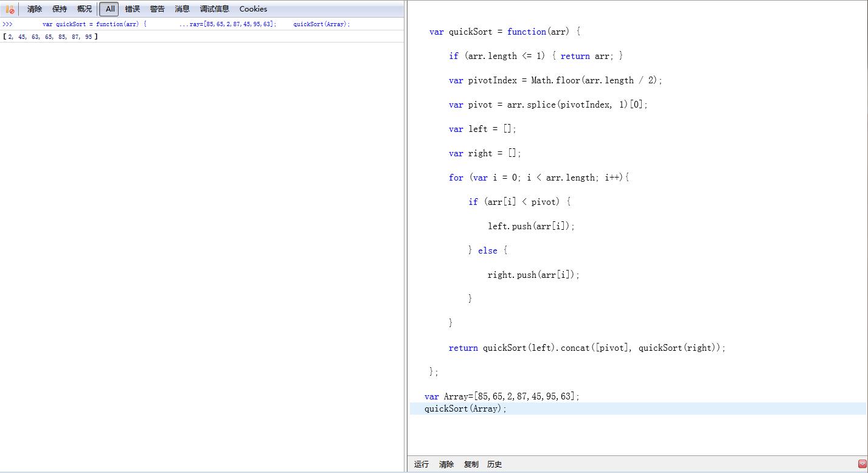
Task: Select the All filter tab
Action: (109, 9)
